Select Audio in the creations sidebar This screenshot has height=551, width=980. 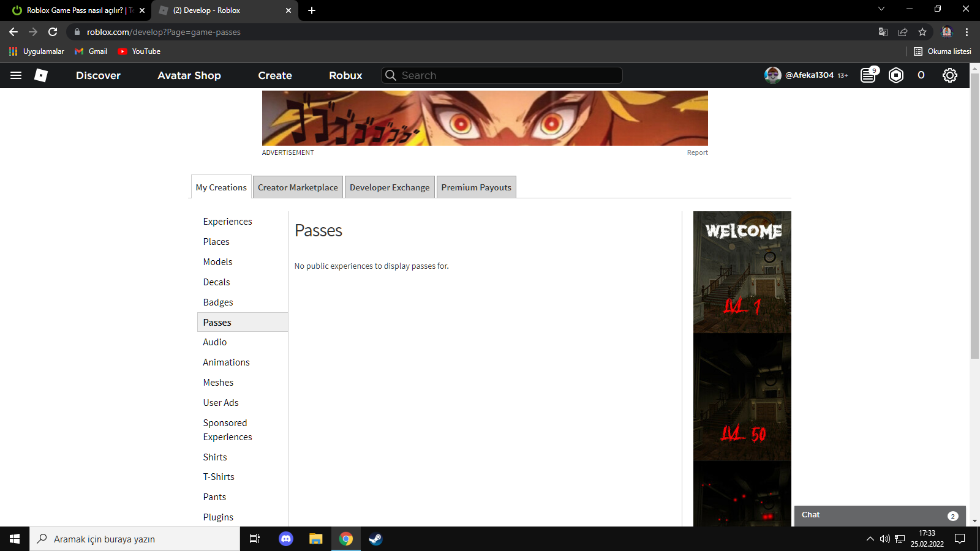(215, 342)
